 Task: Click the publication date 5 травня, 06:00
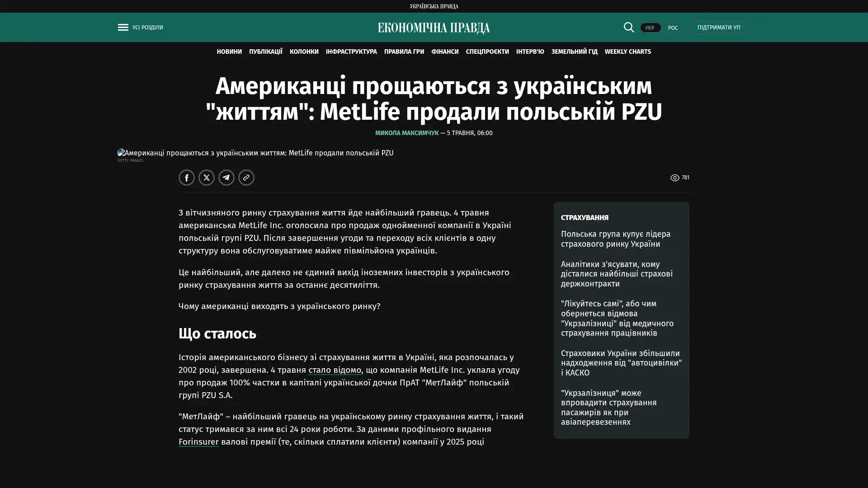(470, 133)
